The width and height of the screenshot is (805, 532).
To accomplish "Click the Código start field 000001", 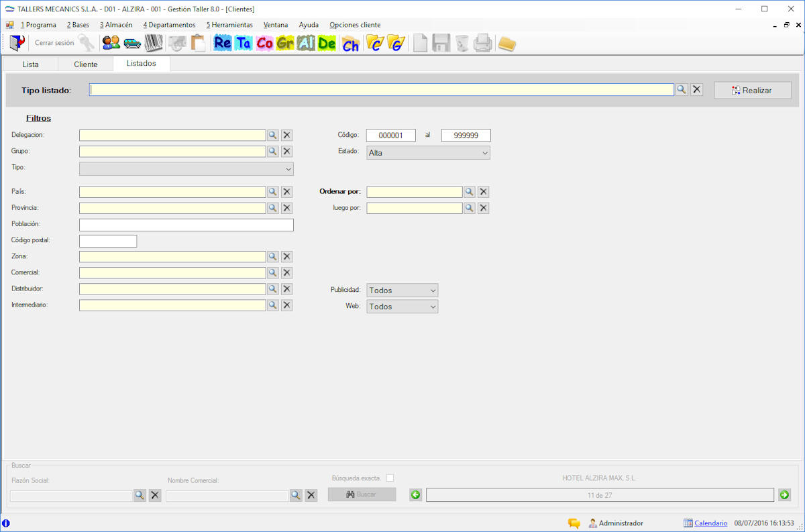I will 391,136.
